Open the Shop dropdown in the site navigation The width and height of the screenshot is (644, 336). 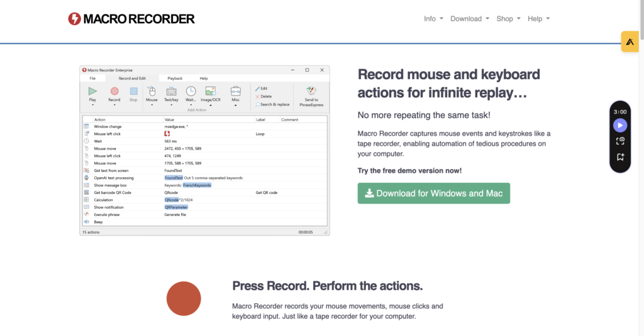click(508, 19)
